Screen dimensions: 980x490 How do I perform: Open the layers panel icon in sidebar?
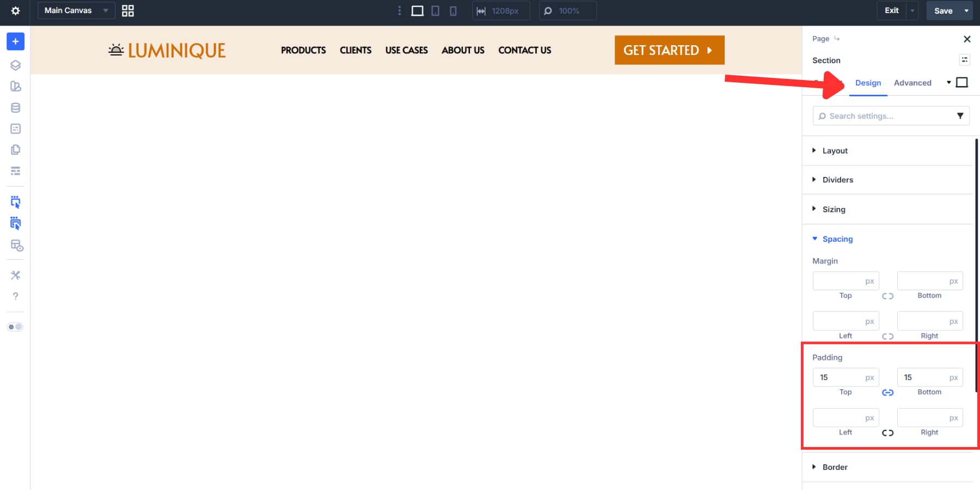pos(15,65)
